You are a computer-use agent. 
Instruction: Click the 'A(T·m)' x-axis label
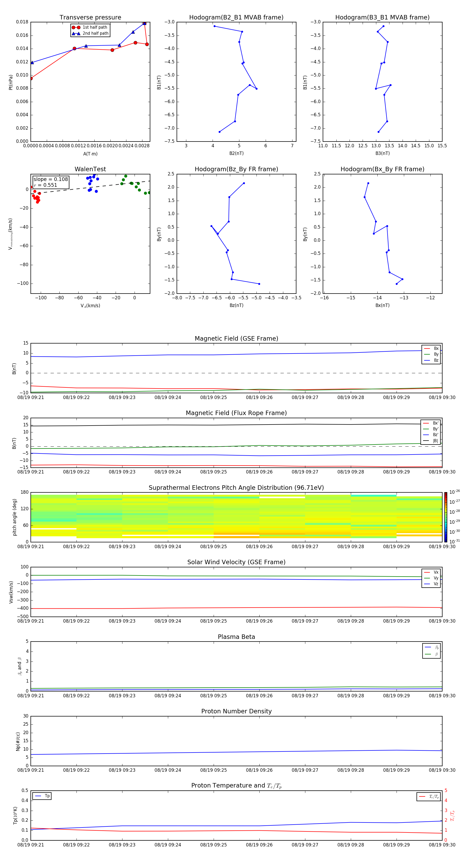point(90,154)
